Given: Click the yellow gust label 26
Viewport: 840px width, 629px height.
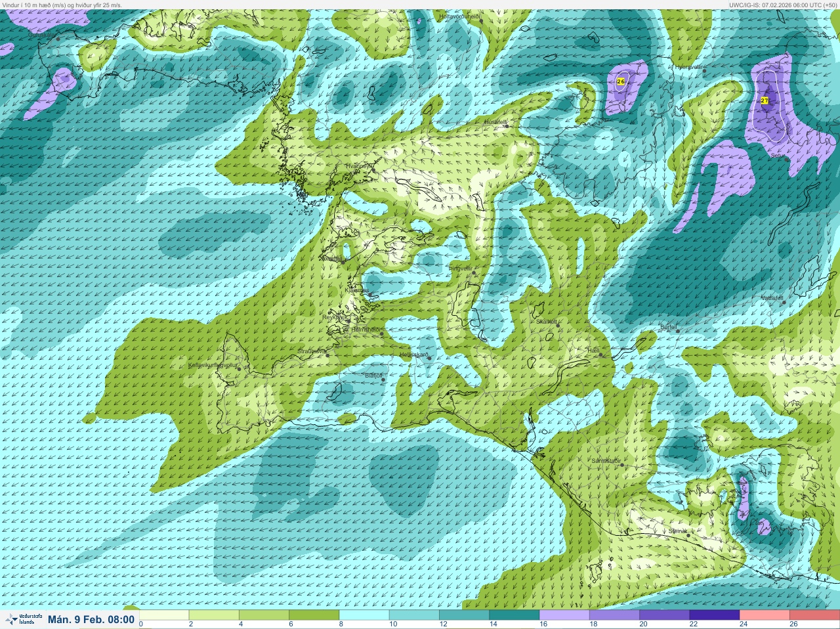Looking at the screenshot, I should coord(621,81).
